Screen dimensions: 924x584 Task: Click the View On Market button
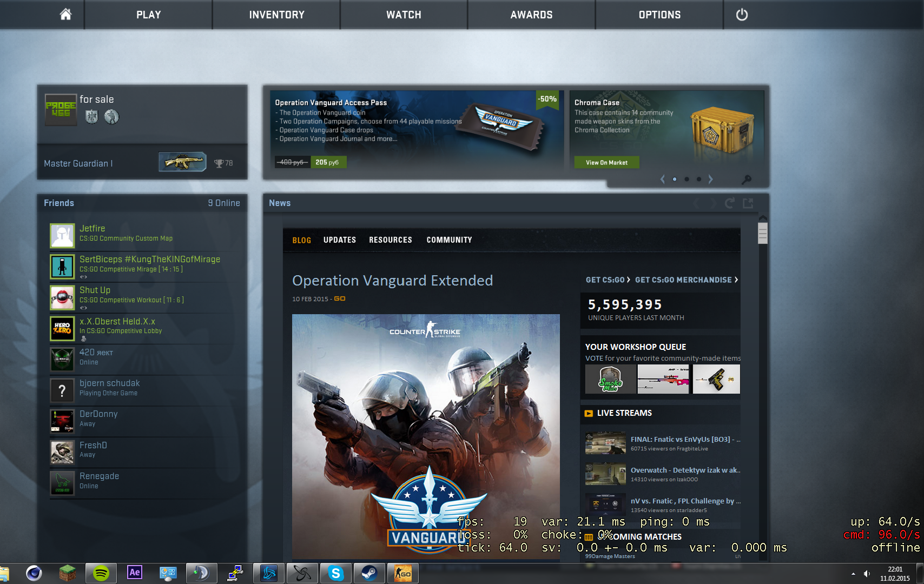click(x=606, y=162)
